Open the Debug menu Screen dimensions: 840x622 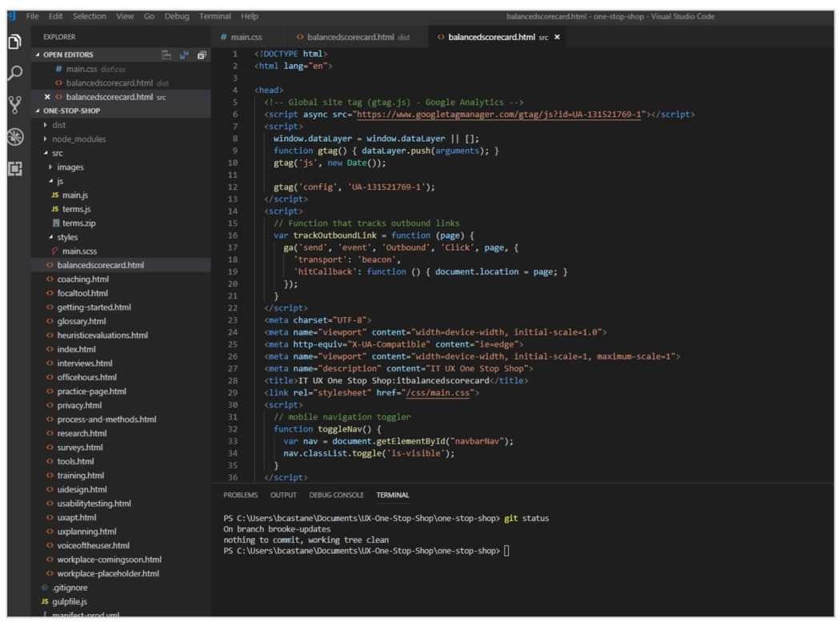click(177, 16)
